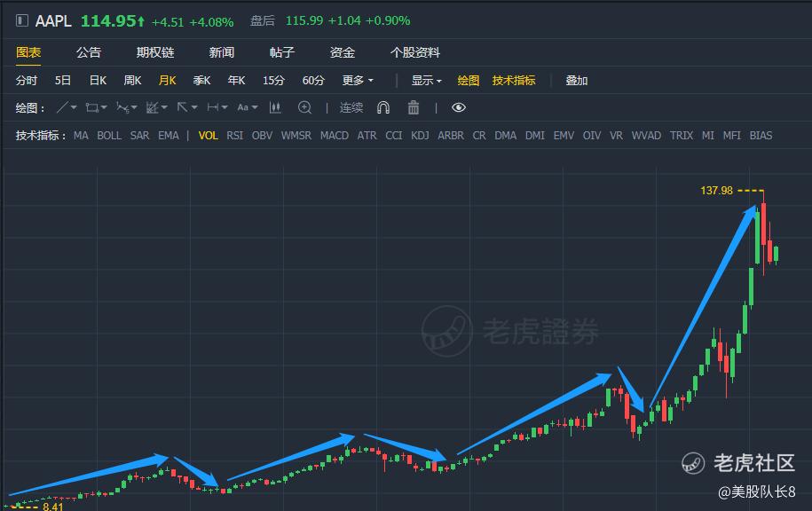Open the 新闻 tab
Viewport: 812px width, 511px height.
click(222, 52)
